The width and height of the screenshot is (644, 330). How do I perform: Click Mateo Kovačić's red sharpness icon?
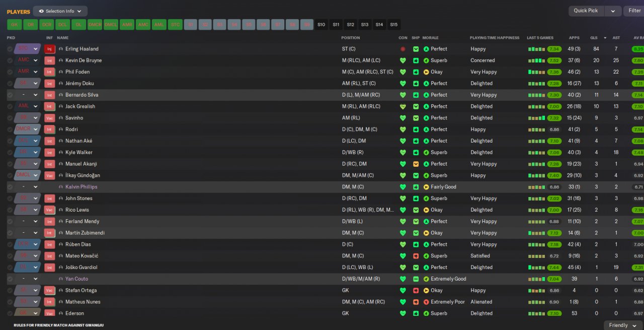click(x=416, y=256)
